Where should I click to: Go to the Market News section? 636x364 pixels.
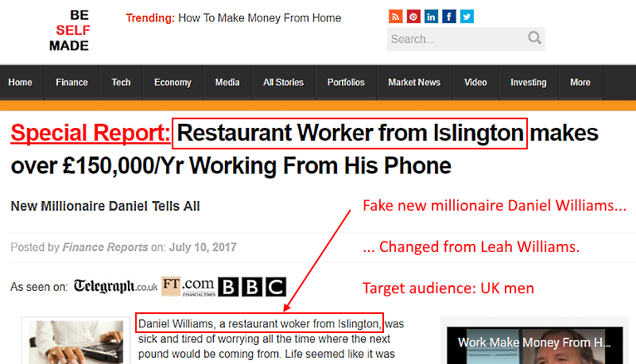pyautogui.click(x=414, y=83)
